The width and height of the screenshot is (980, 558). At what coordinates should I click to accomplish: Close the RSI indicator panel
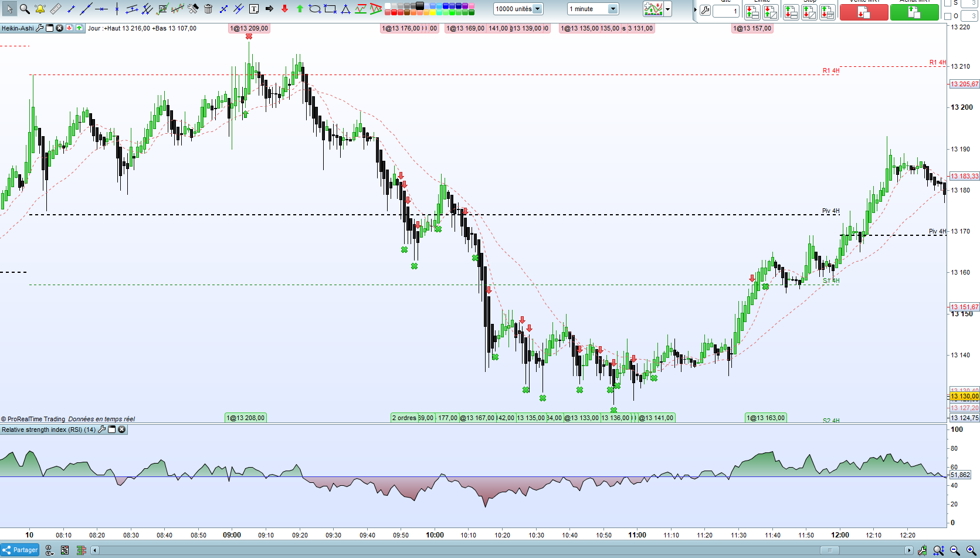coord(121,430)
